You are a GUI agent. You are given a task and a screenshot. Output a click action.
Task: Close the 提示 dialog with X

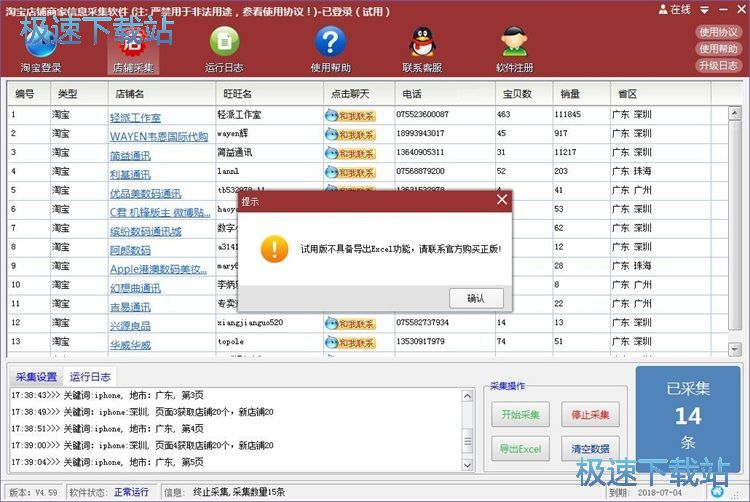pos(502,199)
